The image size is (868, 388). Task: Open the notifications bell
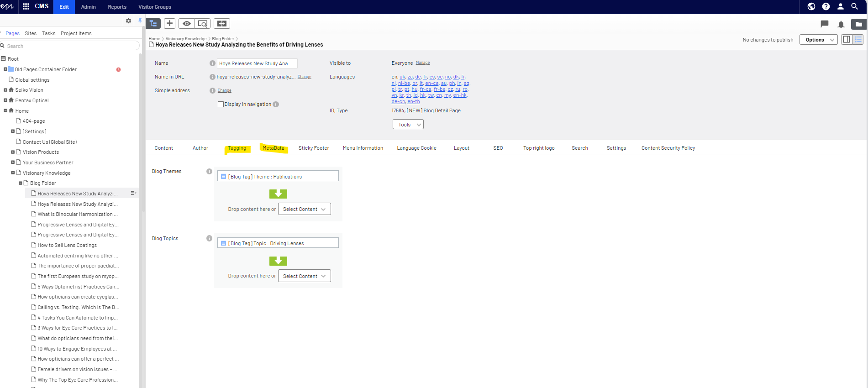click(x=841, y=25)
